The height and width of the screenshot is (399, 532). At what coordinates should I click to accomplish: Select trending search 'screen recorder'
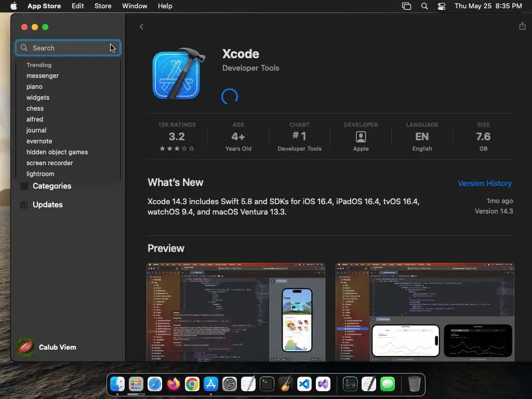[x=49, y=163]
